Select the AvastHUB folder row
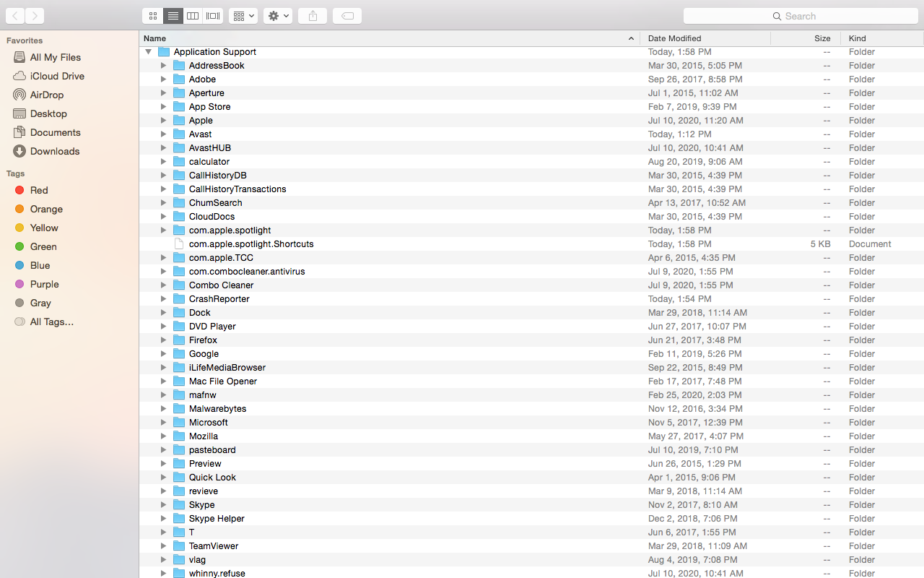The width and height of the screenshot is (924, 578). tap(531, 148)
